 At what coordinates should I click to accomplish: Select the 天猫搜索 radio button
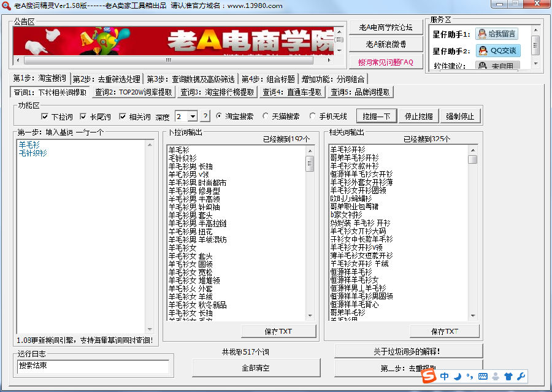266,116
